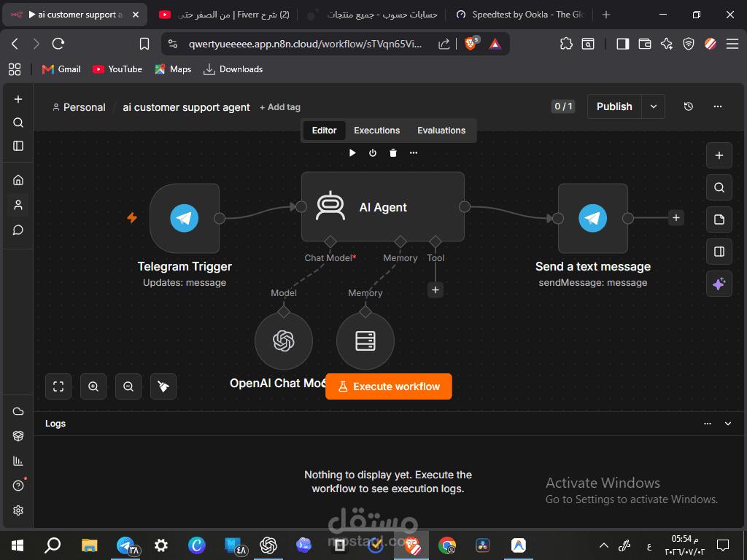Screen dimensions: 747x560
Task: Open the settings gear in n8n sidebar
Action: click(x=18, y=510)
